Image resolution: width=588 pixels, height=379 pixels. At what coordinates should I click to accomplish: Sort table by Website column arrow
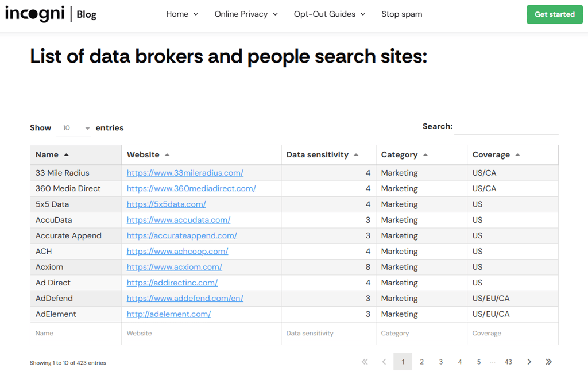pyautogui.click(x=167, y=155)
